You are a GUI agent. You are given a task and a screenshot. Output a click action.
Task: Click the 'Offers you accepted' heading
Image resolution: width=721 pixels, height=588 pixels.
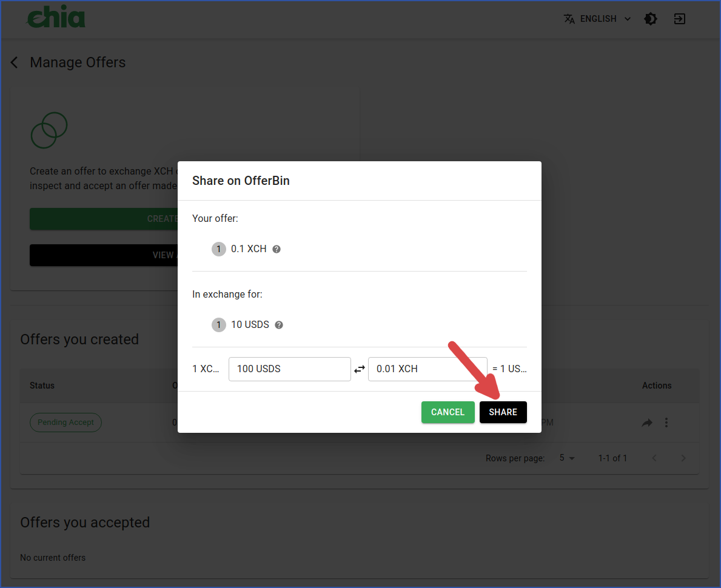[85, 523]
